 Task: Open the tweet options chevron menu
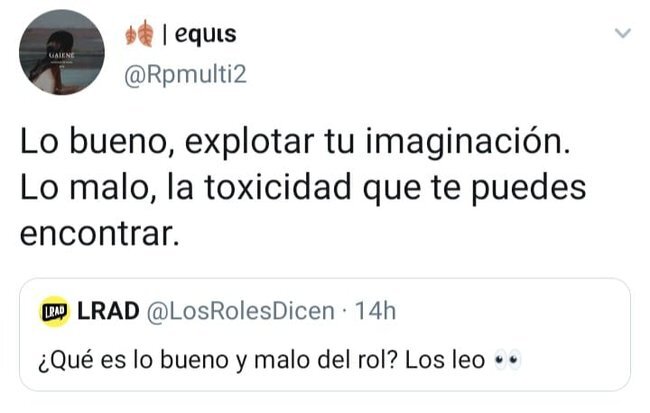click(623, 33)
